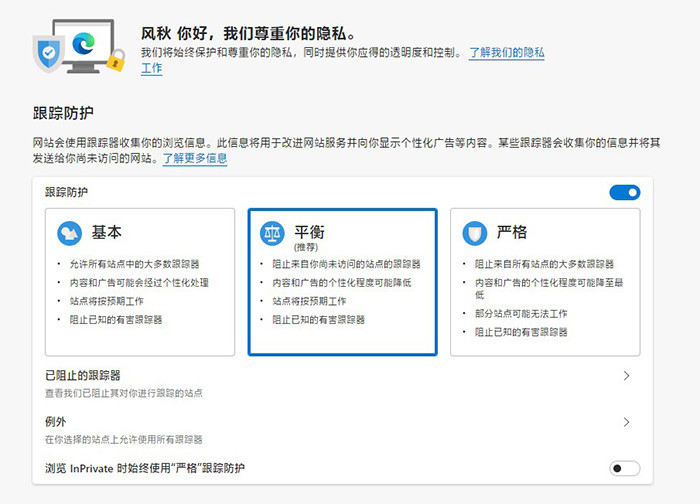700x504 pixels.
Task: Click the Strict (严格) shield icon
Action: pos(475,233)
